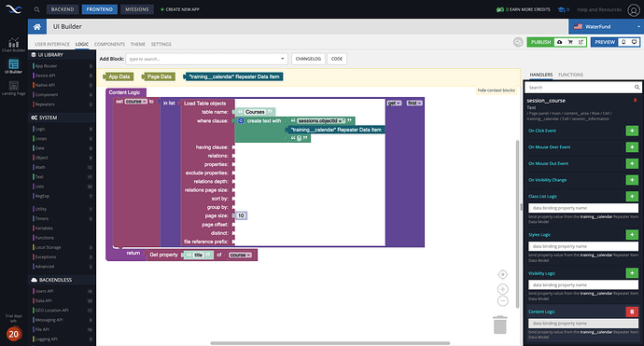
Task: Go to UI Builder home icon
Action: coord(37,27)
